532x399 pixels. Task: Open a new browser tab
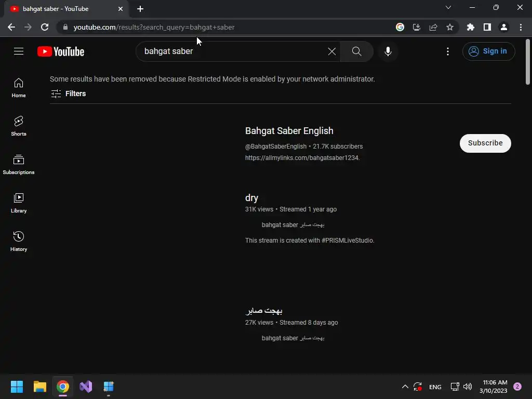[x=140, y=9]
